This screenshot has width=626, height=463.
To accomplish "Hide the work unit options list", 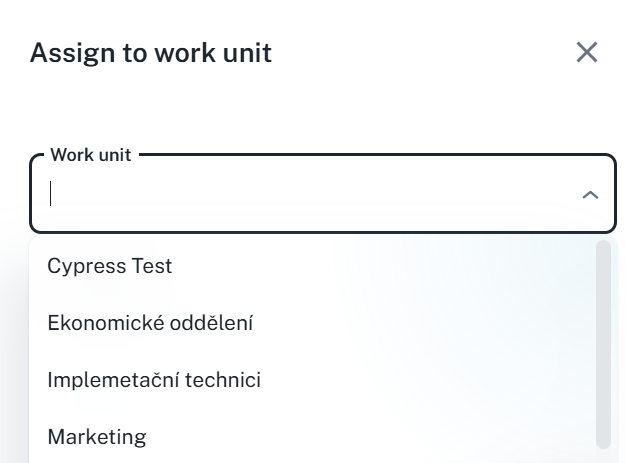I will 590,194.
